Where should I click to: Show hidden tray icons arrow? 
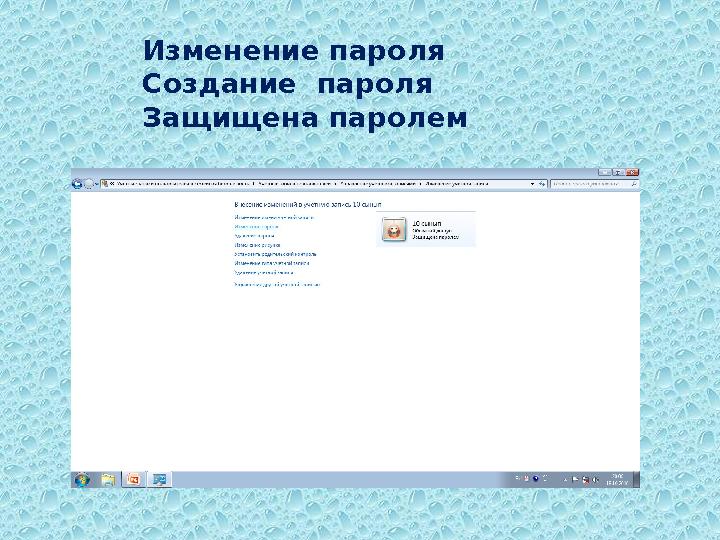565,480
